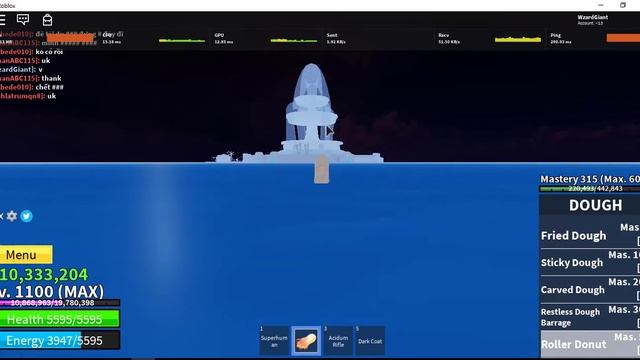640x360 pixels.
Task: Click the chat message 'thank'
Action: pos(51,78)
